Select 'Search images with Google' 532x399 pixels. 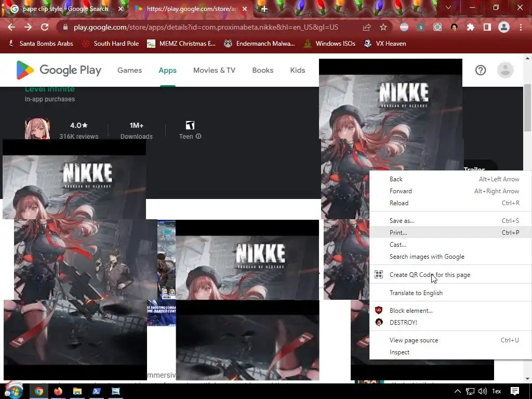click(450, 257)
